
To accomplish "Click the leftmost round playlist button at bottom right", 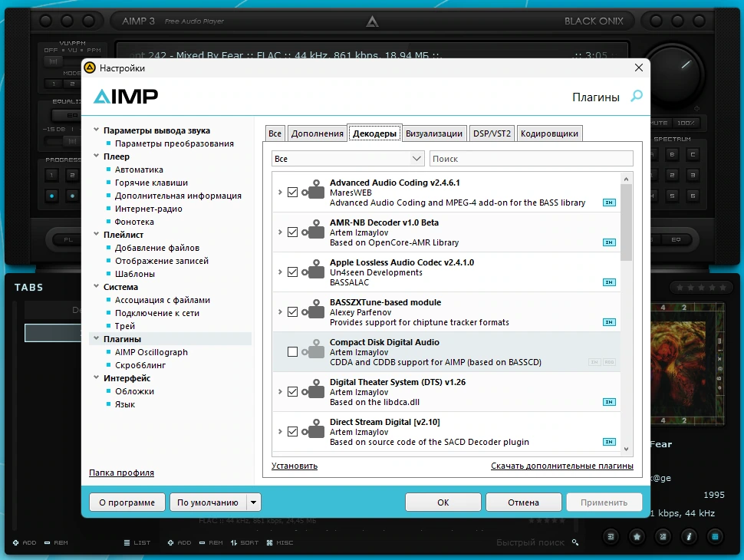I will pyautogui.click(x=611, y=536).
